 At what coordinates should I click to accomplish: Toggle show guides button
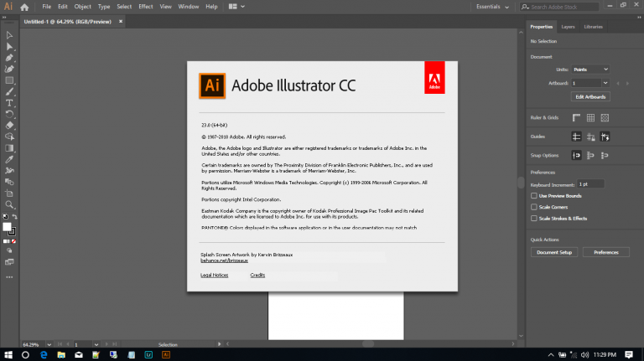576,137
